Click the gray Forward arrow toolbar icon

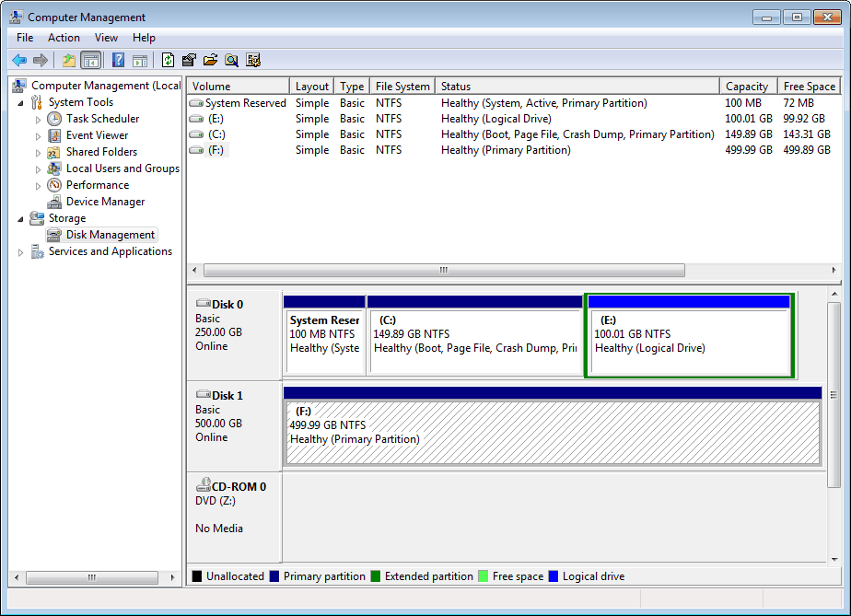click(x=41, y=60)
